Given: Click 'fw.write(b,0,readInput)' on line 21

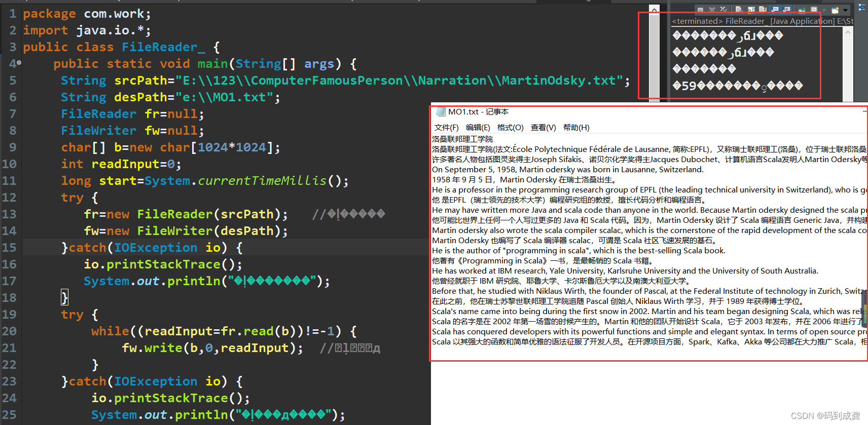Looking at the screenshot, I should 209,348.
